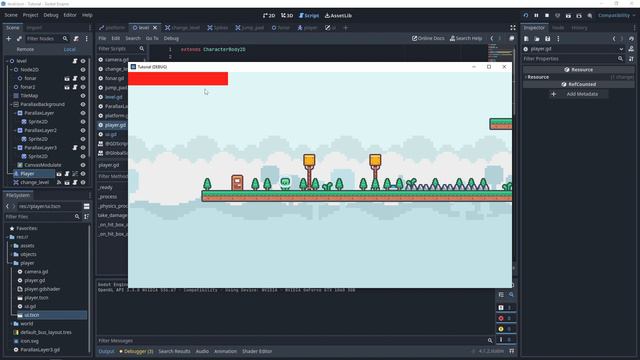The width and height of the screenshot is (640, 360).
Task: Open Movie Maker mode icon
Action: [590, 16]
